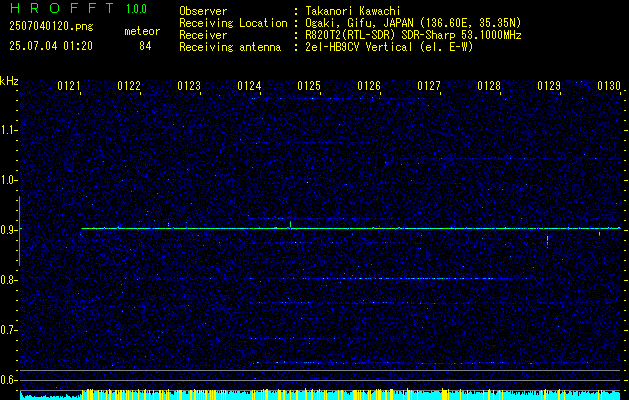Click the cyan signal level bar graph
Image resolution: width=629 pixels, height=400 pixels.
point(321,395)
